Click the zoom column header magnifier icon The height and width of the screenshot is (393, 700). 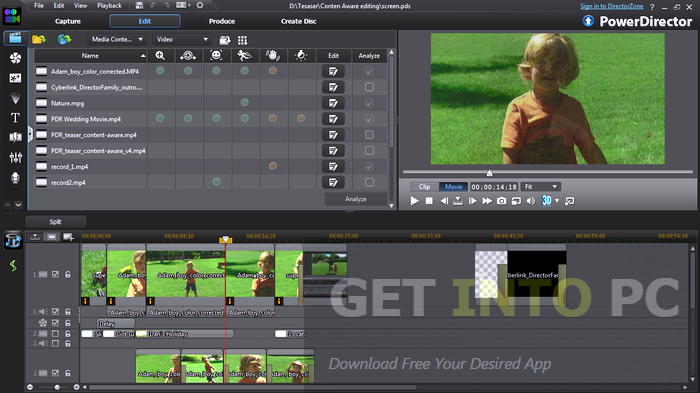(x=160, y=56)
